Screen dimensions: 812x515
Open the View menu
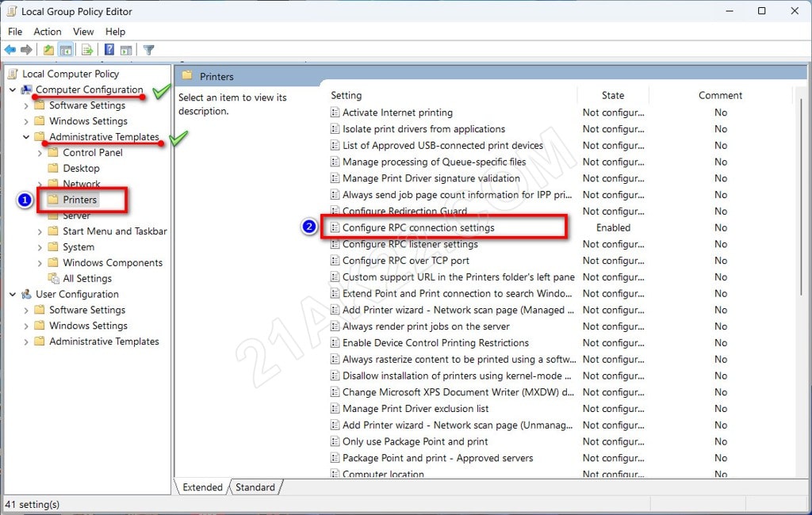tap(83, 32)
